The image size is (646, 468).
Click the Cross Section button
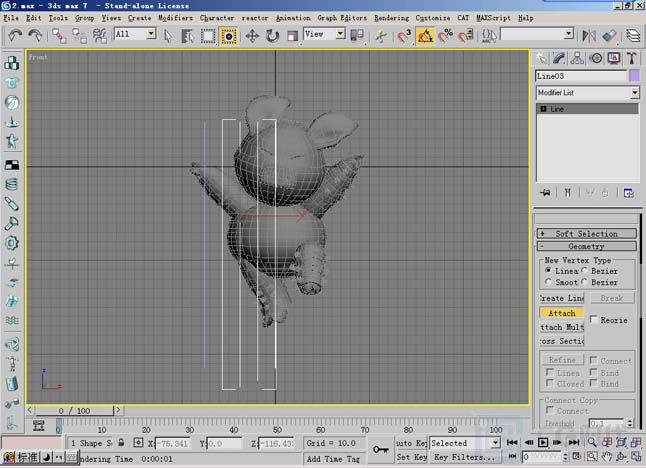pyautogui.click(x=562, y=341)
